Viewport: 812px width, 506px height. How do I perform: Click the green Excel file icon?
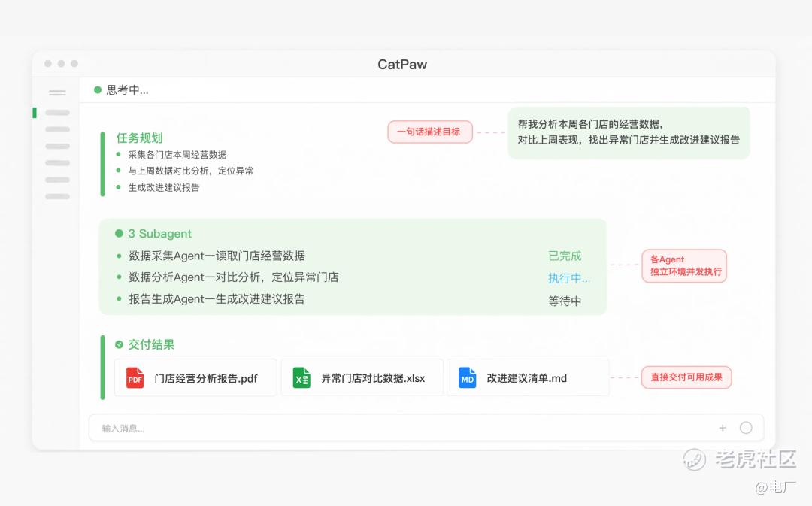[x=301, y=378]
